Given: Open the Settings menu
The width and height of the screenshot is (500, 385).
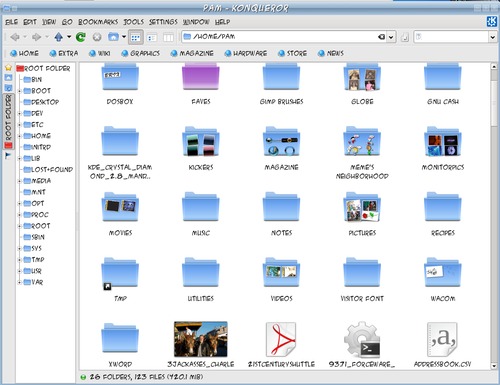Looking at the screenshot, I should tap(163, 22).
